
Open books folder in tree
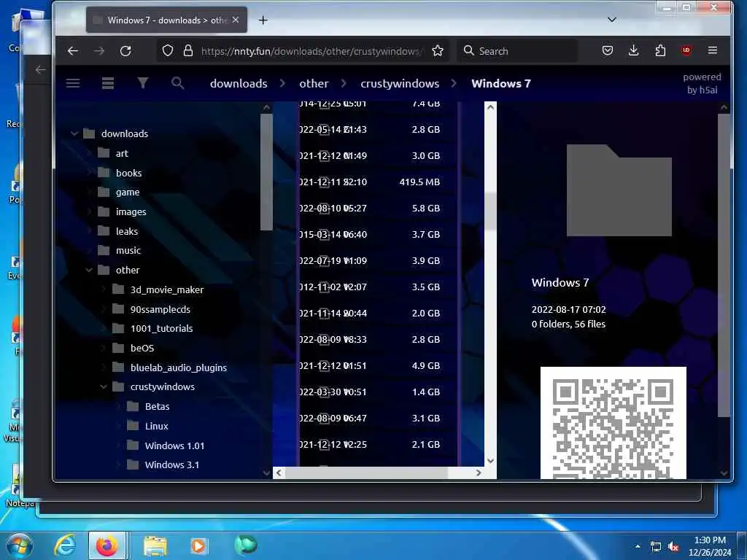pyautogui.click(x=128, y=173)
